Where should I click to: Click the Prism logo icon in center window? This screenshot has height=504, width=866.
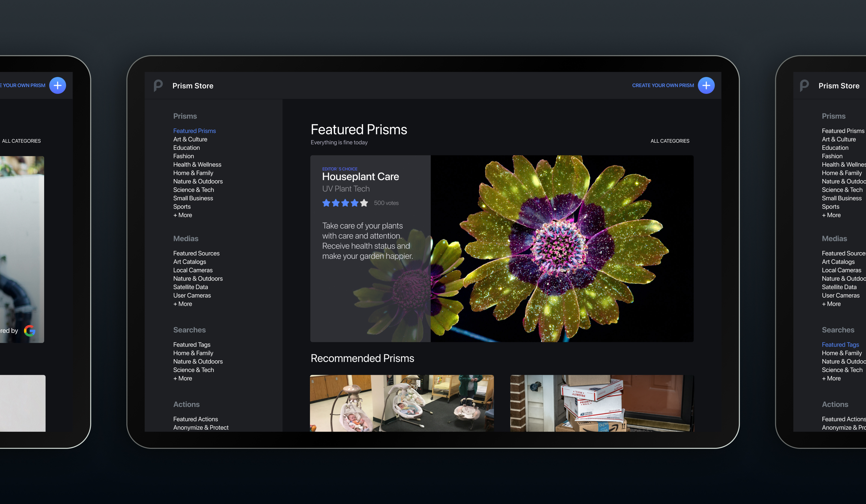pyautogui.click(x=158, y=85)
